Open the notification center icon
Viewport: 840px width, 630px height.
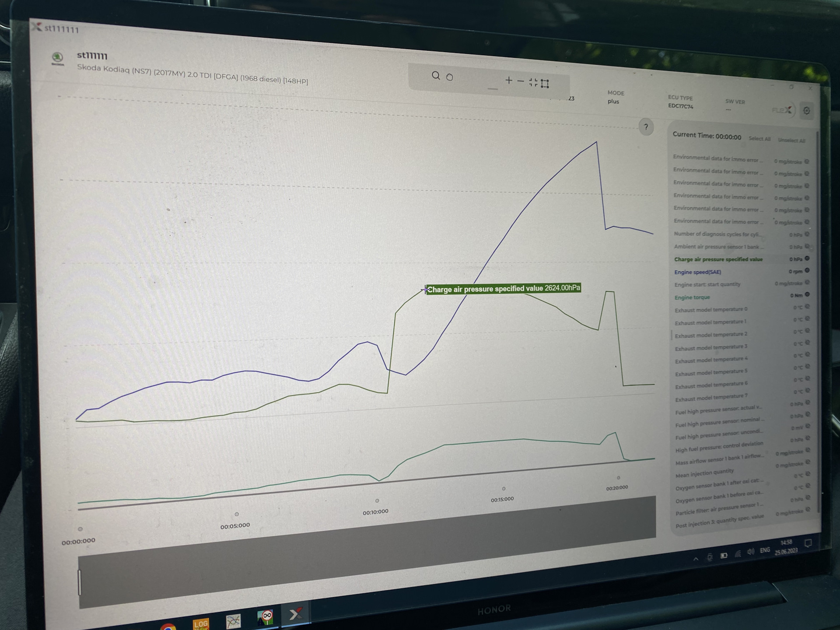[x=808, y=543]
